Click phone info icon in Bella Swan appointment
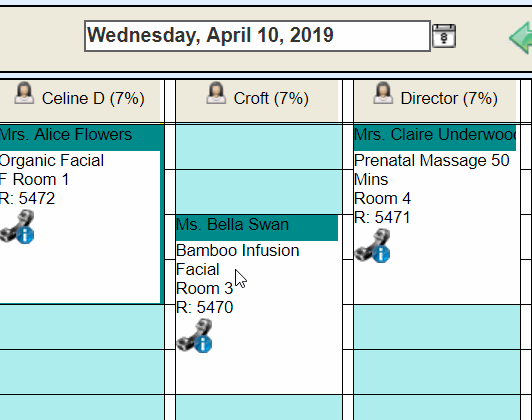 pos(194,336)
